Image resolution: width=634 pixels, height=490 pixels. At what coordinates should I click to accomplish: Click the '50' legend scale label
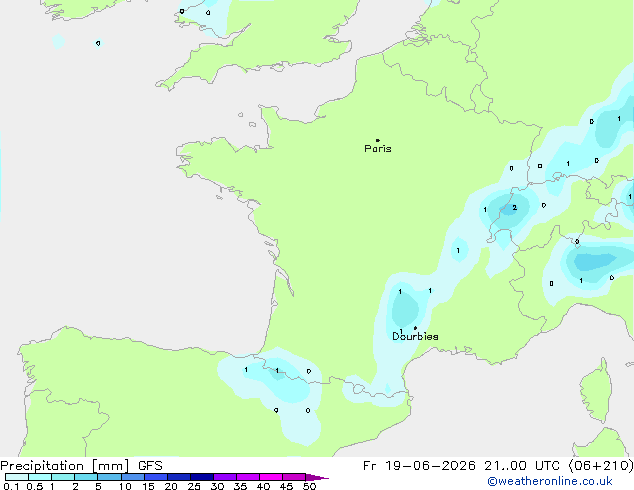point(309,486)
